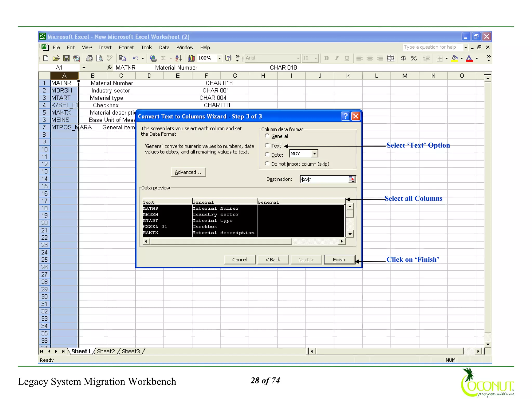532x399 pixels.
Task: Select row 10 header
Action: [44, 149]
